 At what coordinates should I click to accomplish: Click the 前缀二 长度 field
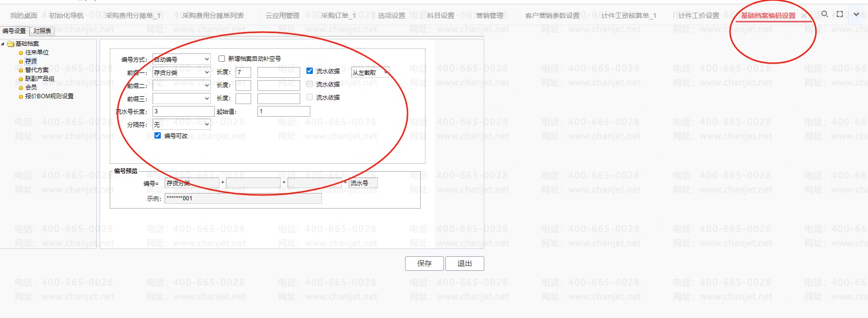click(x=243, y=86)
